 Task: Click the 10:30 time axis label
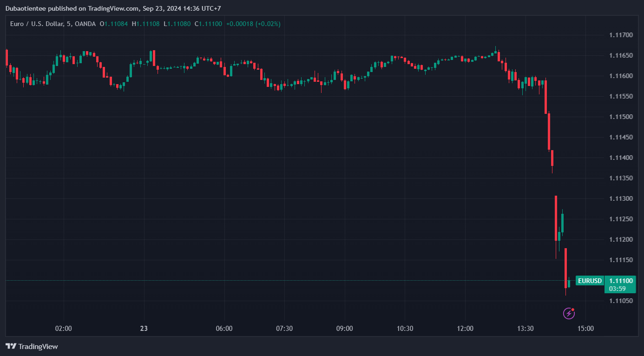(x=405, y=329)
